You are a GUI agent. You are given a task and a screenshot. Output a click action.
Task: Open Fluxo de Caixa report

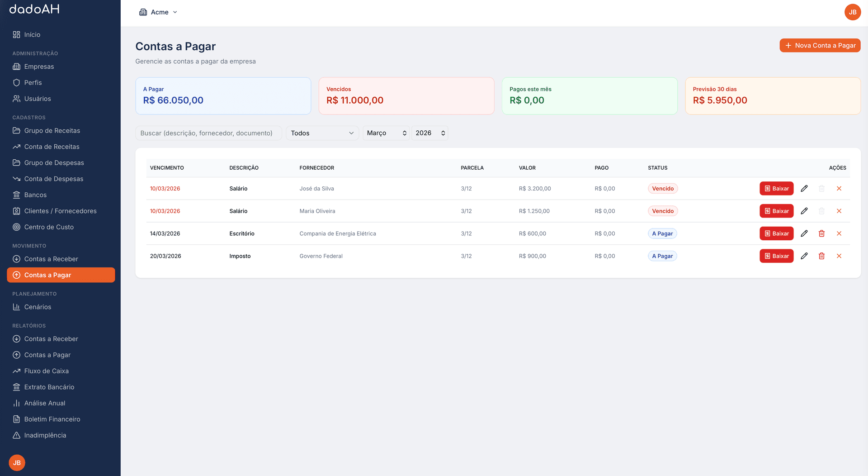coord(47,371)
